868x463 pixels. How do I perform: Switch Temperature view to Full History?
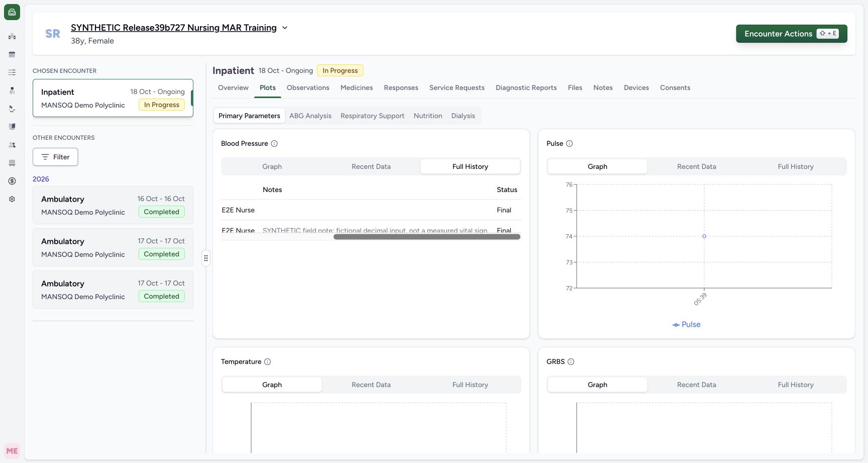470,385
